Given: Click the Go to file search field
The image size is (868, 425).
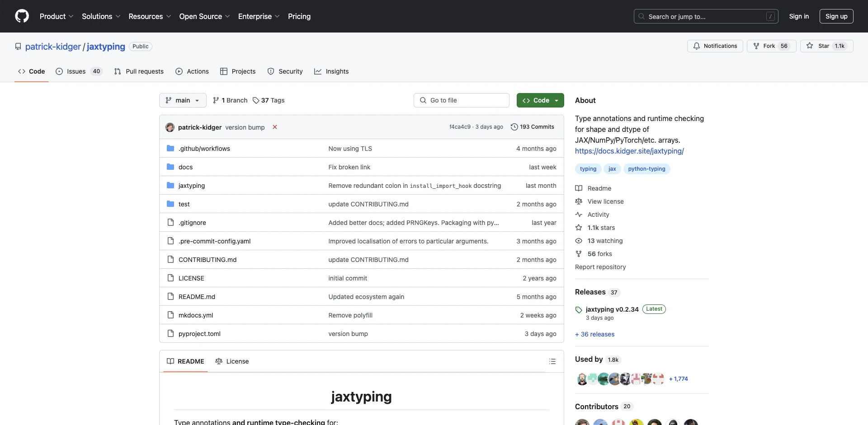Looking at the screenshot, I should [x=462, y=100].
